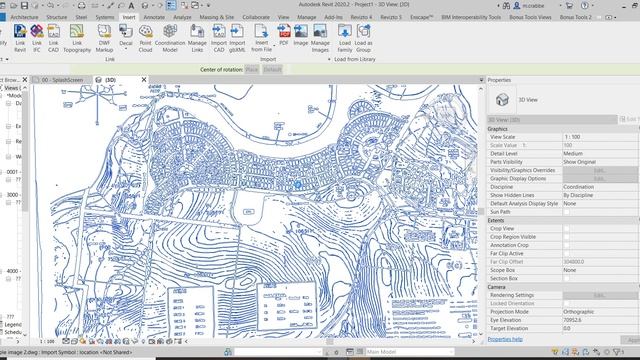Click the filter icon in the status bar
The height and width of the screenshot is (360, 640).
[617, 352]
